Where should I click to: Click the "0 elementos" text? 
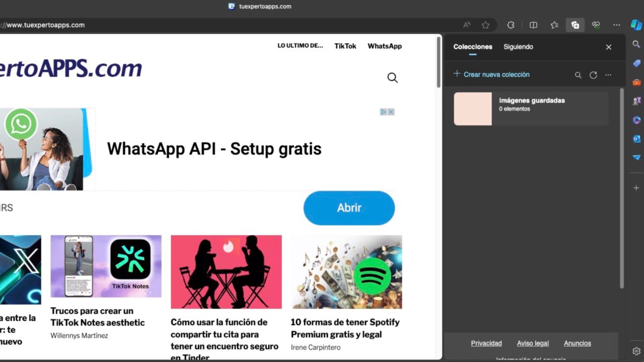tap(515, 109)
